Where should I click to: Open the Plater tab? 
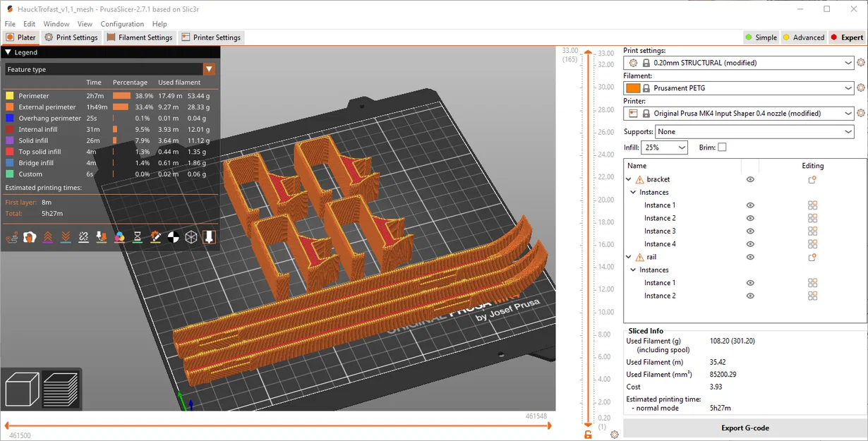pyautogui.click(x=20, y=37)
